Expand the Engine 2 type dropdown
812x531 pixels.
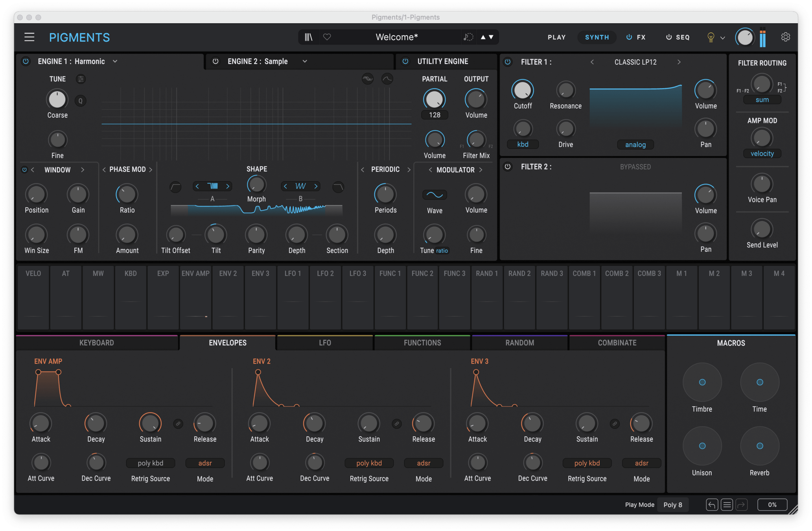[305, 61]
